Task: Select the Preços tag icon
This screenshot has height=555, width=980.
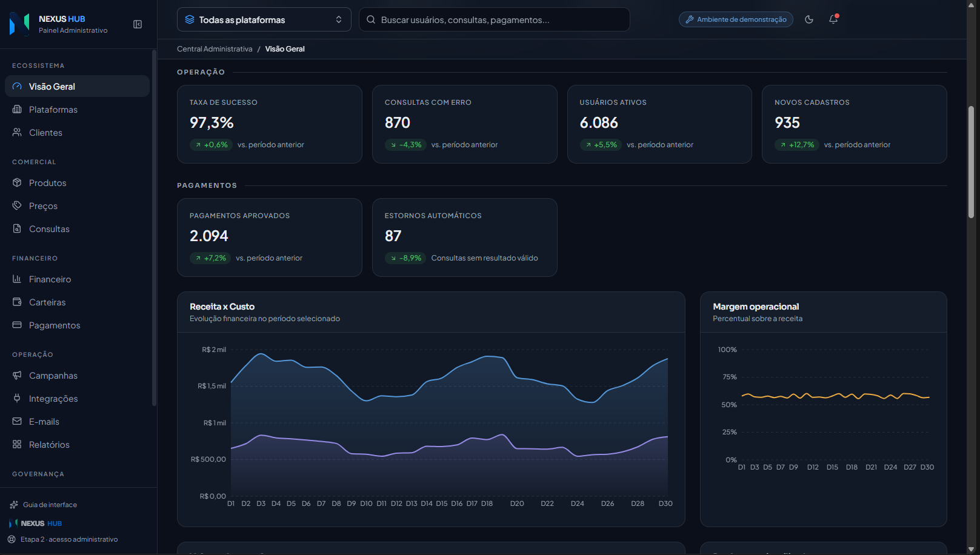Action: click(x=17, y=206)
